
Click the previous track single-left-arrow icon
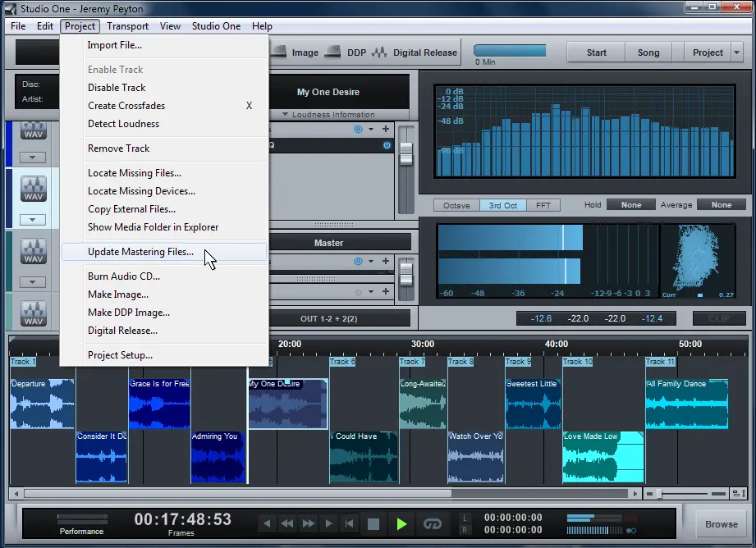(x=267, y=523)
